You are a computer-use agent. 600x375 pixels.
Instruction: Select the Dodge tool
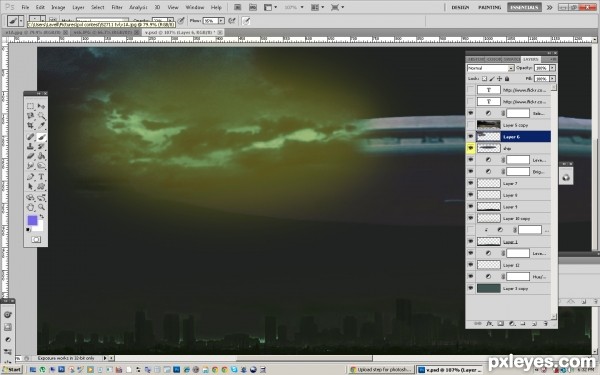41,166
